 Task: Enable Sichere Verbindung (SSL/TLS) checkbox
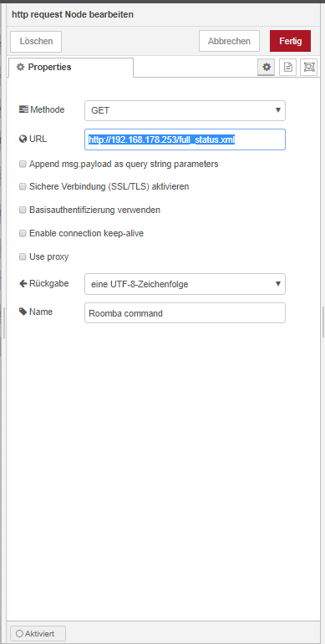23,187
